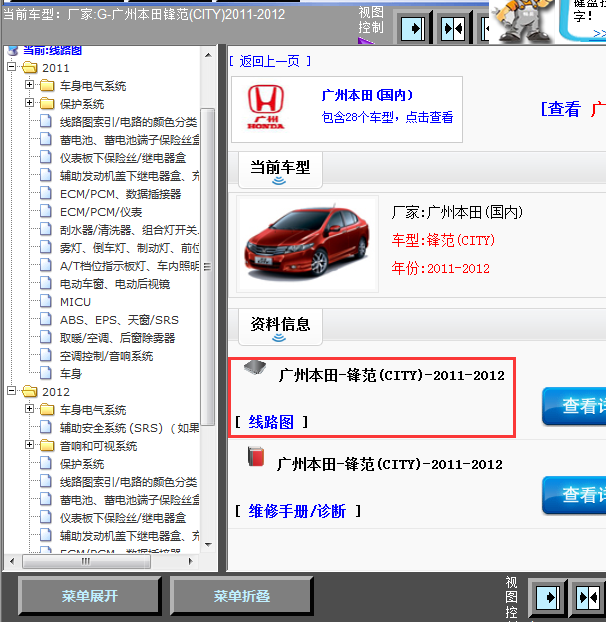Click document icon beside MICU
Viewport: 606px width, 622px height.
(x=46, y=301)
